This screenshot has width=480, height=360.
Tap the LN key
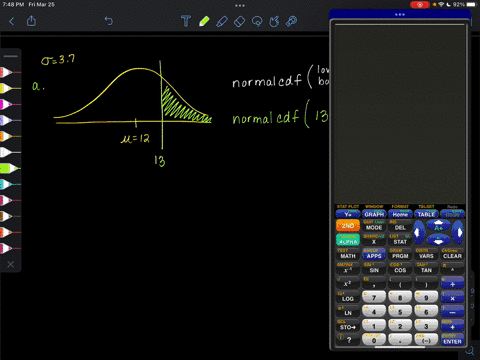click(x=348, y=313)
